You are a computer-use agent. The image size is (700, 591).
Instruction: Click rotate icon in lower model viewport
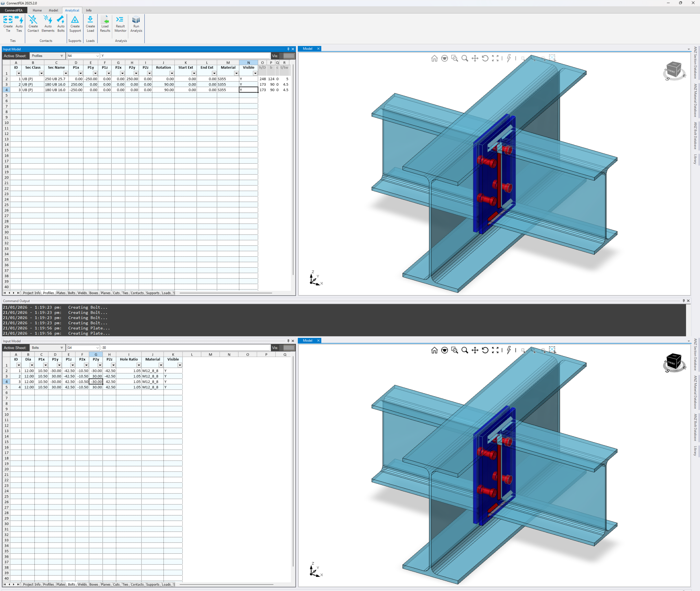(485, 350)
